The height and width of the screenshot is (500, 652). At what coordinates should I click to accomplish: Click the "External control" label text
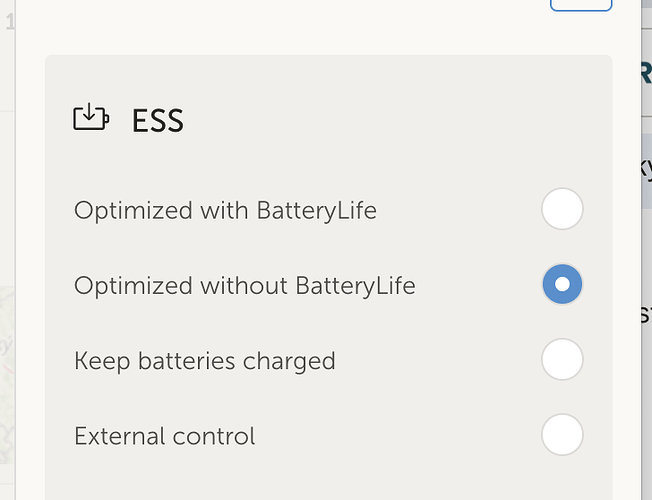tap(164, 436)
